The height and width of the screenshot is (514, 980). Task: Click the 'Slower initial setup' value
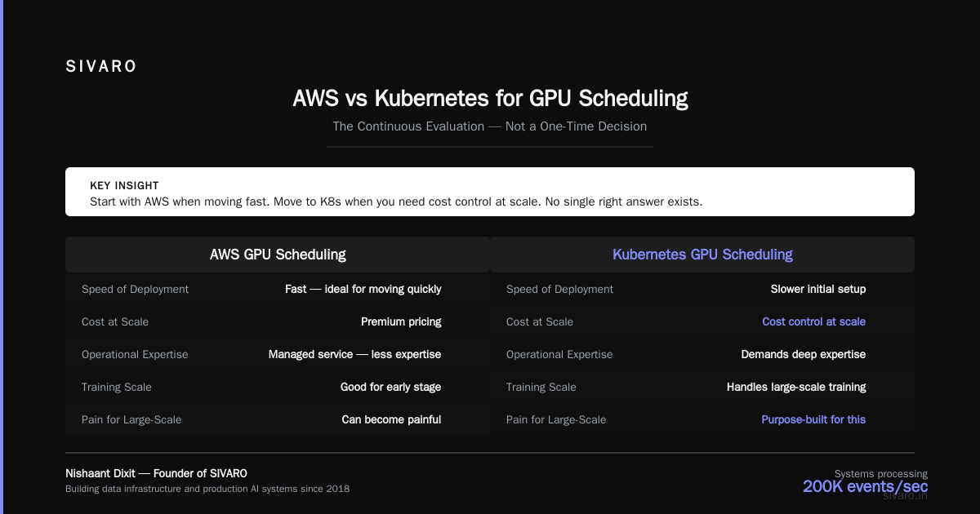818,289
